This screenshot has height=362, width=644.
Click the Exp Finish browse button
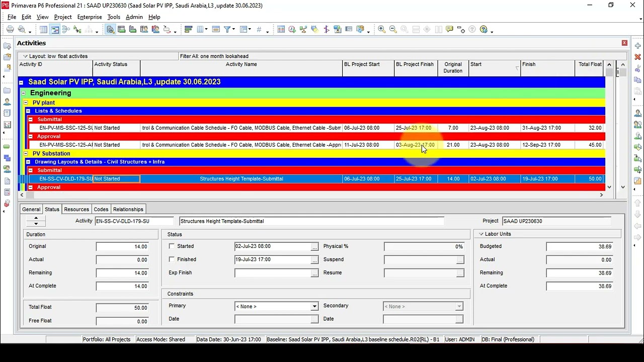pyautogui.click(x=314, y=273)
